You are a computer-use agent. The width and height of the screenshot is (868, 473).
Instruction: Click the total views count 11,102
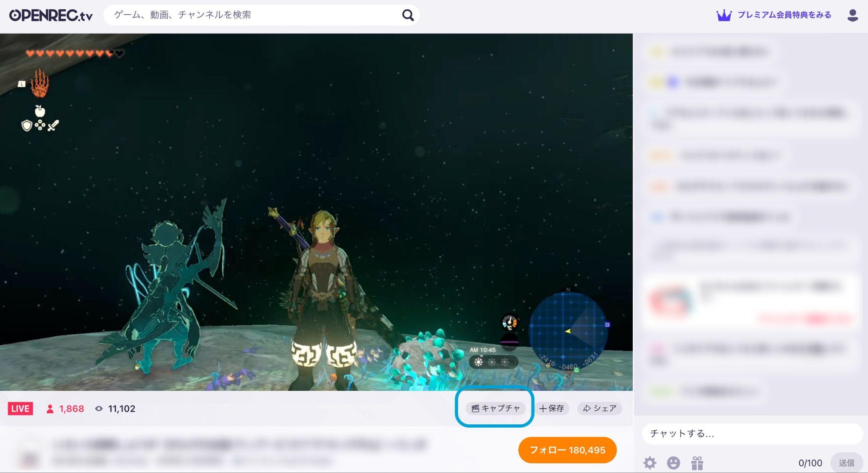(122, 409)
